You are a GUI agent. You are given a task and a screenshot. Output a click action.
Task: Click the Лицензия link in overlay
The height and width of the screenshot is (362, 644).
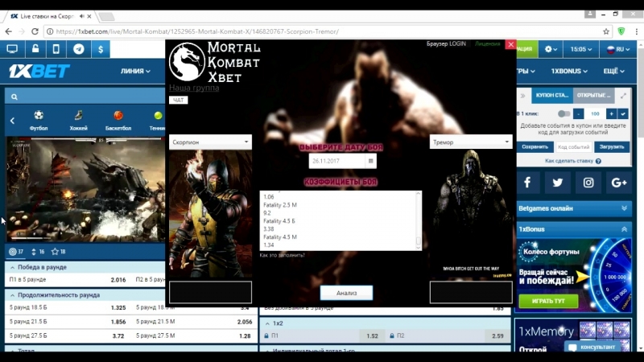click(x=487, y=44)
